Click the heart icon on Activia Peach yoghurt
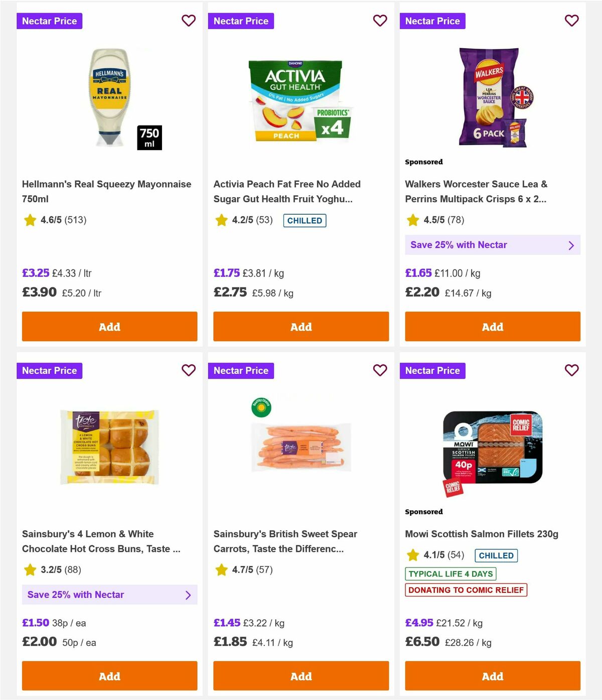Viewport: 602px width, 700px height. tap(380, 21)
